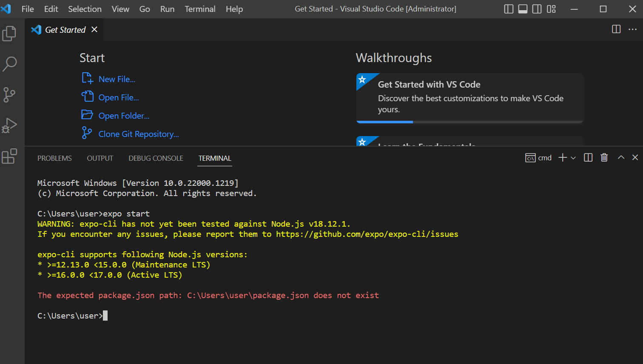Click the Open Folder icon
The image size is (643, 364).
click(x=87, y=115)
